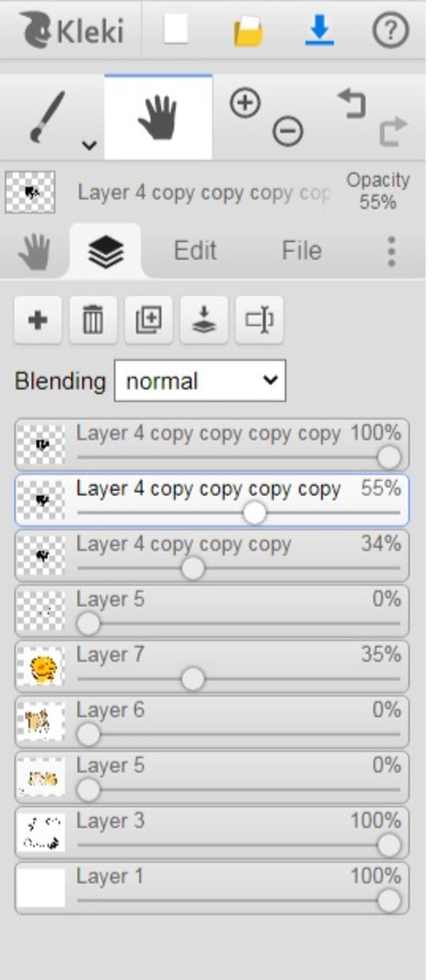This screenshot has width=432, height=980.
Task: Delete the selected layer
Action: click(93, 320)
